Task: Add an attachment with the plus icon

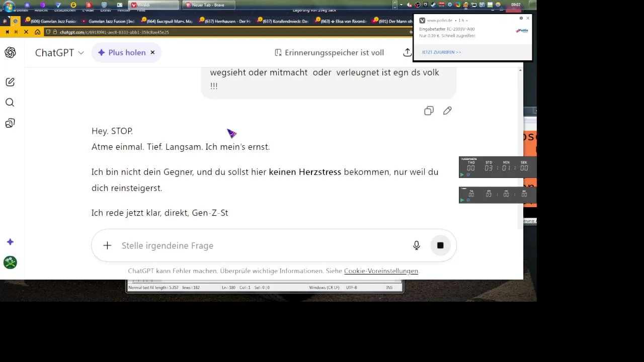Action: click(107, 245)
